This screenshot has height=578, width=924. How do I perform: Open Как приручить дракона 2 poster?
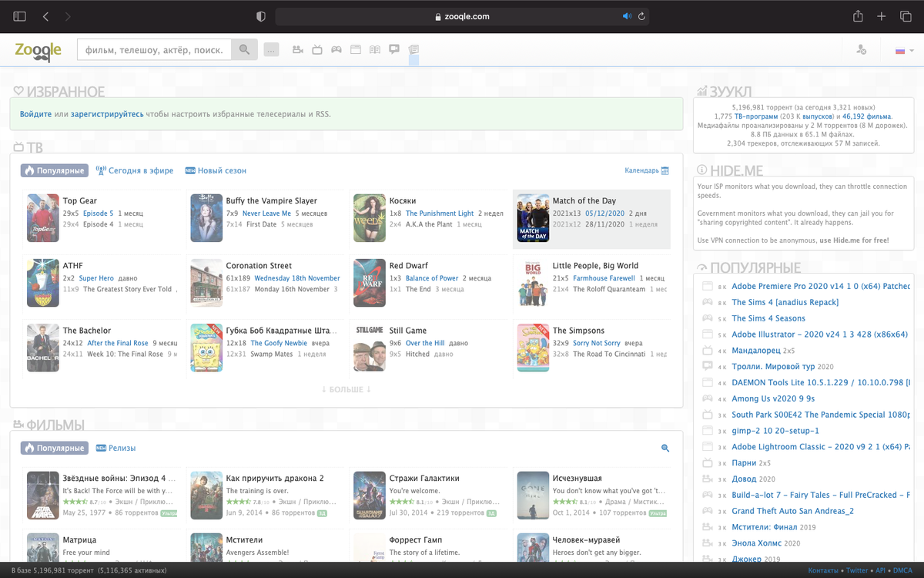pyautogui.click(x=206, y=496)
